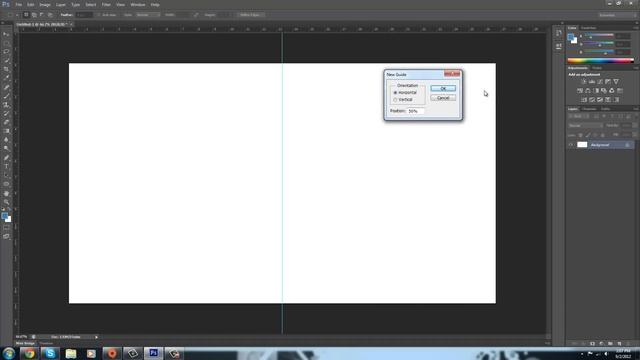
Task: Open the Filter menu
Action: tap(106, 4)
